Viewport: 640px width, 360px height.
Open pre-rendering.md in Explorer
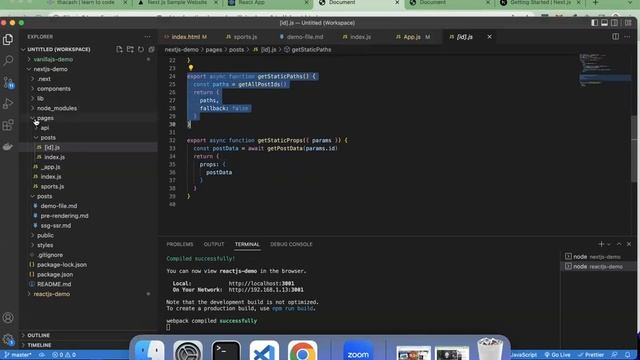89,216
